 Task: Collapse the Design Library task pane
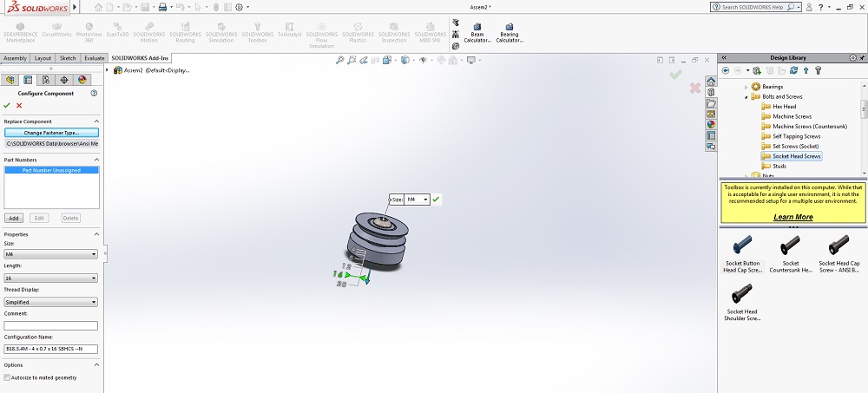point(724,57)
